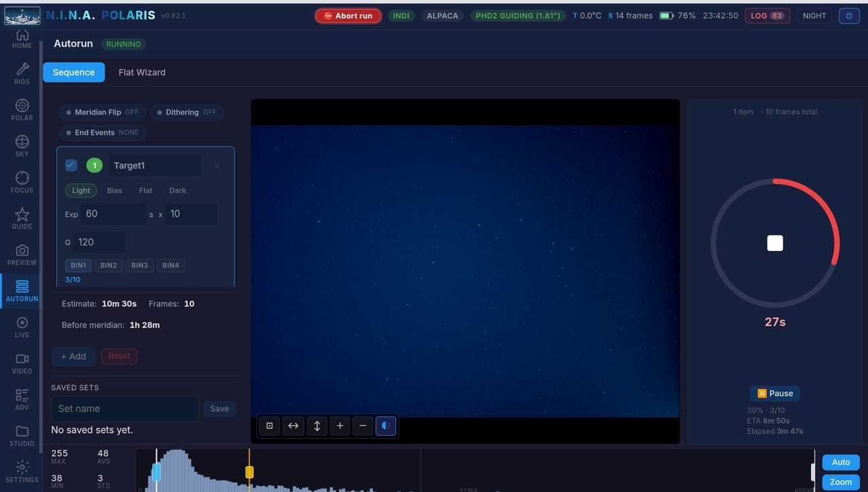Screen dimensions: 868x492
Task: Click the Reset button
Action: (x=119, y=356)
